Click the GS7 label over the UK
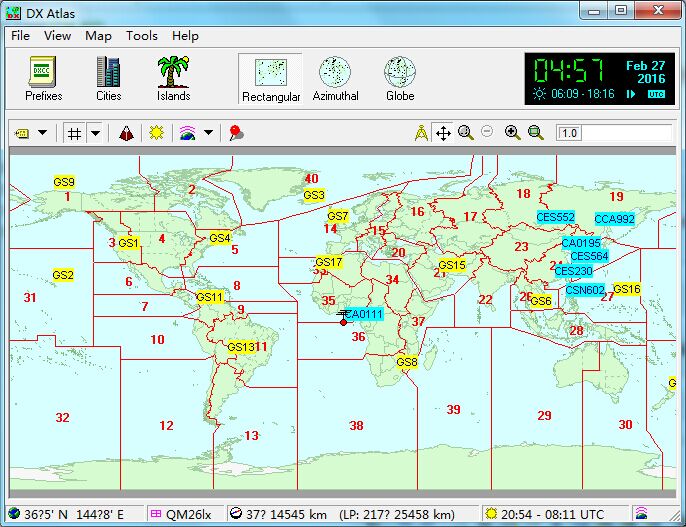 pyautogui.click(x=338, y=216)
